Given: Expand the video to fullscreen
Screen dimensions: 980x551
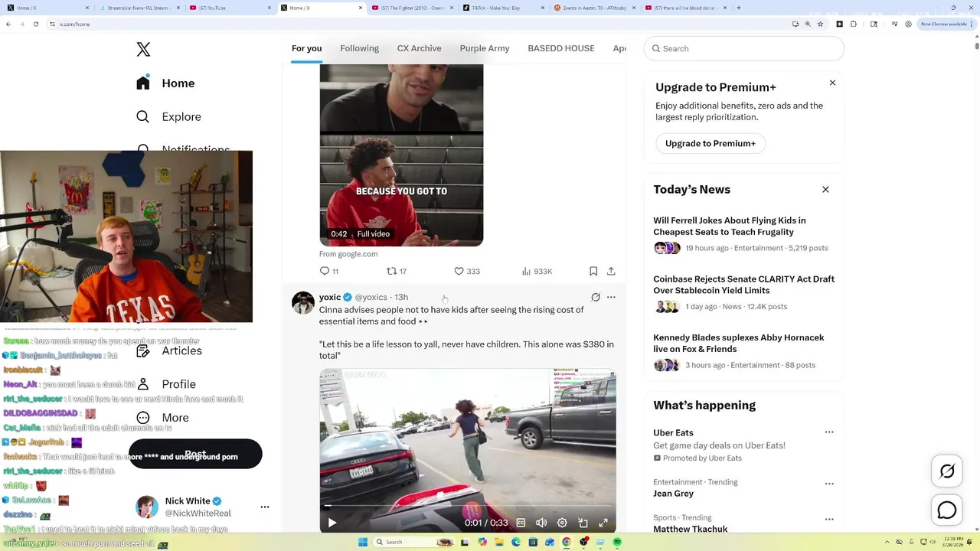Looking at the screenshot, I should (x=603, y=523).
